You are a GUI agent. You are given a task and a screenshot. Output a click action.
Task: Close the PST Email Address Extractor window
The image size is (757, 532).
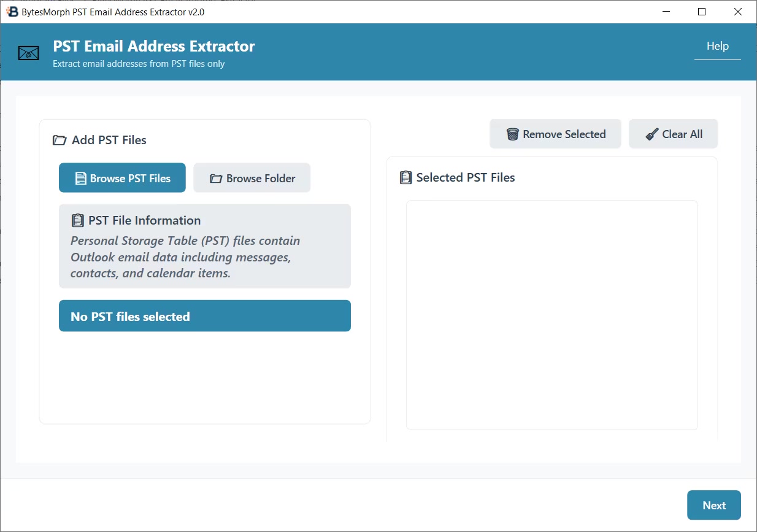click(x=738, y=12)
